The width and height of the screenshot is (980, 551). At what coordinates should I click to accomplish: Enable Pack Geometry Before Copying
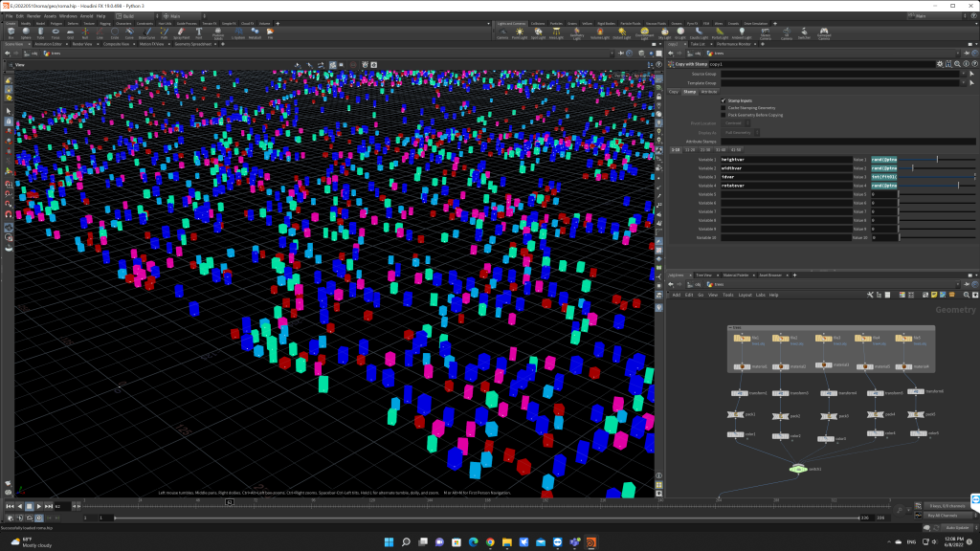[x=724, y=115]
